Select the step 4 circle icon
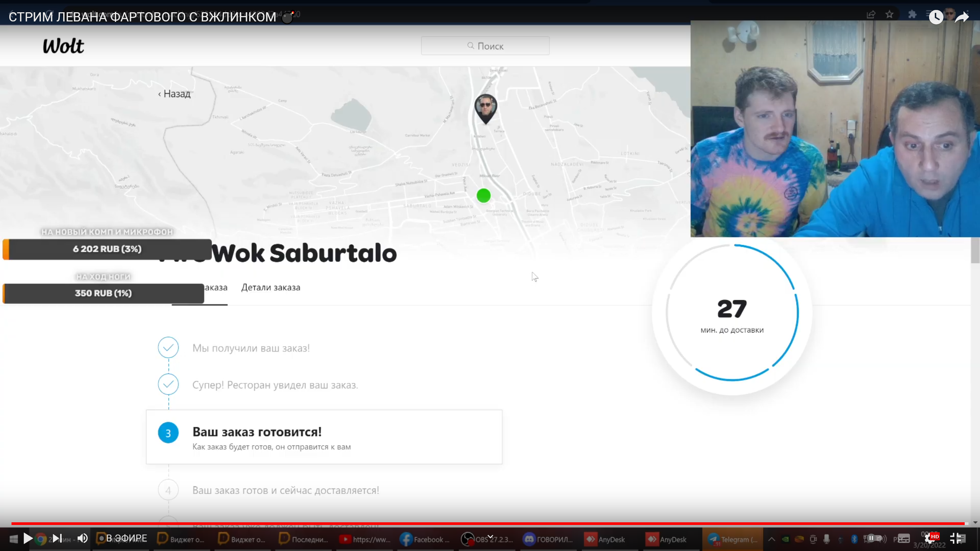This screenshot has width=980, height=551. 168,490
